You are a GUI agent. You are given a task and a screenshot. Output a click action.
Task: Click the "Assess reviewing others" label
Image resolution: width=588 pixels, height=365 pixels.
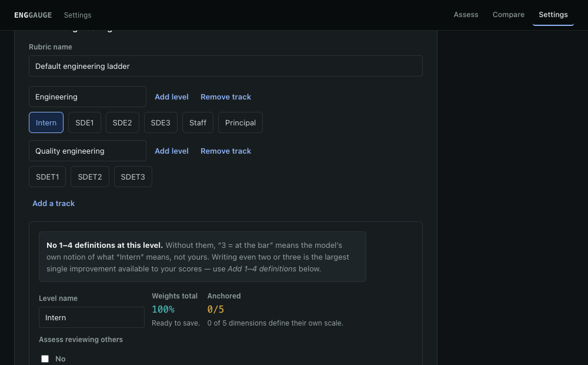(x=81, y=340)
